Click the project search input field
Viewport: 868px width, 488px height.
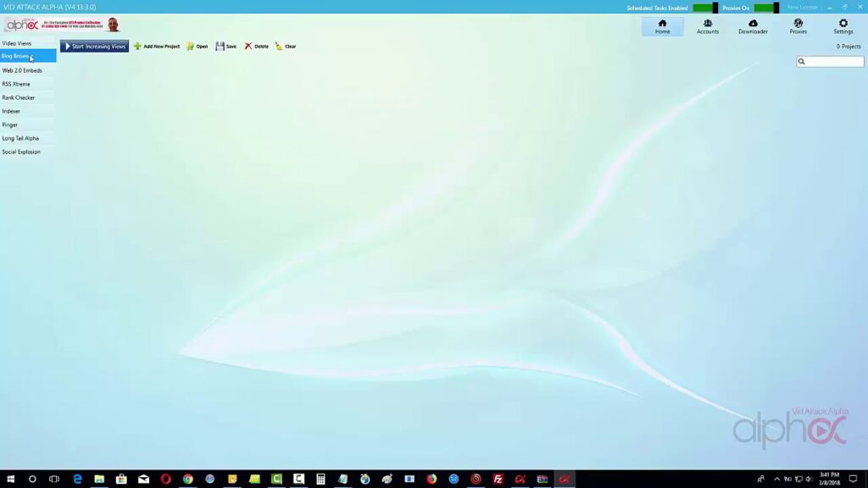click(x=830, y=61)
